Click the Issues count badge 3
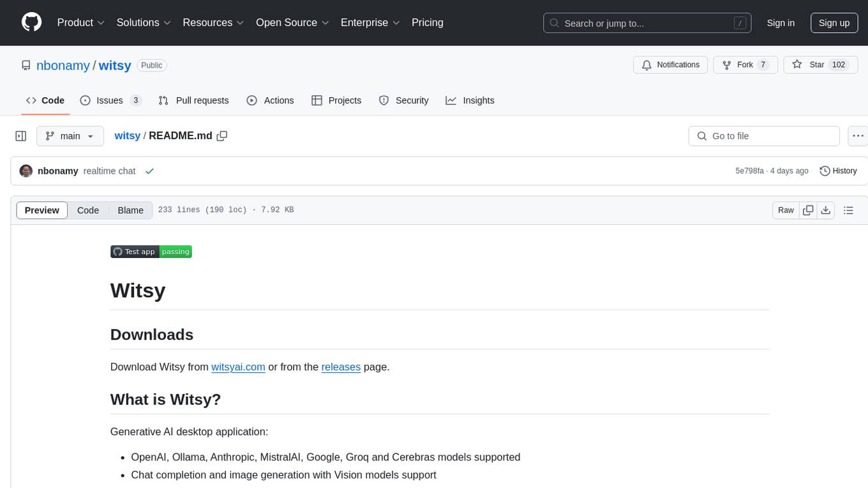This screenshot has height=488, width=868. click(135, 100)
